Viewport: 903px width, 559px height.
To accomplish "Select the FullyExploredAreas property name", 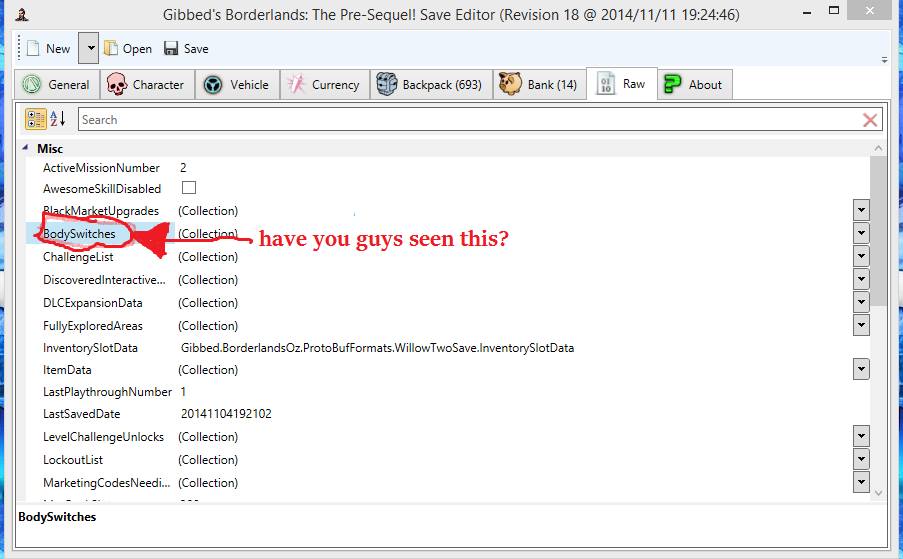I will pos(93,326).
